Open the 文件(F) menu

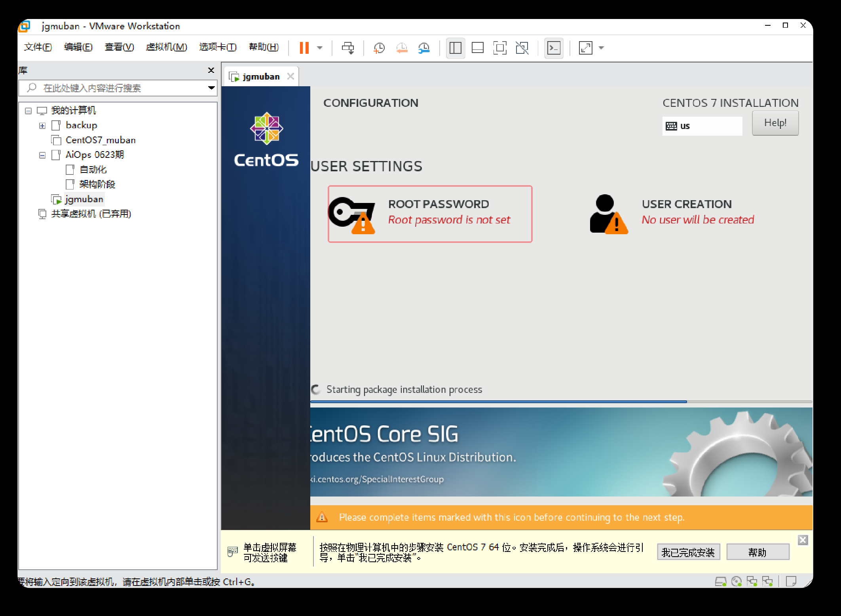[x=38, y=47]
